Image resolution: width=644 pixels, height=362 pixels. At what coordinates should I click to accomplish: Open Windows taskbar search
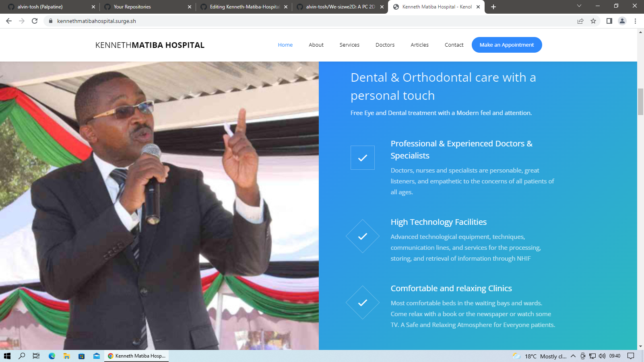22,356
